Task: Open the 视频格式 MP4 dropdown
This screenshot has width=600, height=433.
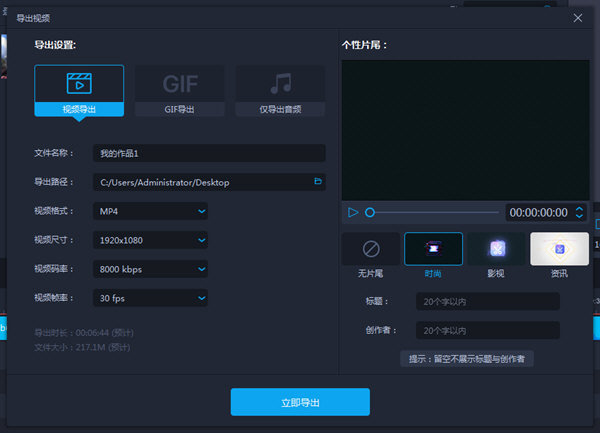Action: [151, 211]
